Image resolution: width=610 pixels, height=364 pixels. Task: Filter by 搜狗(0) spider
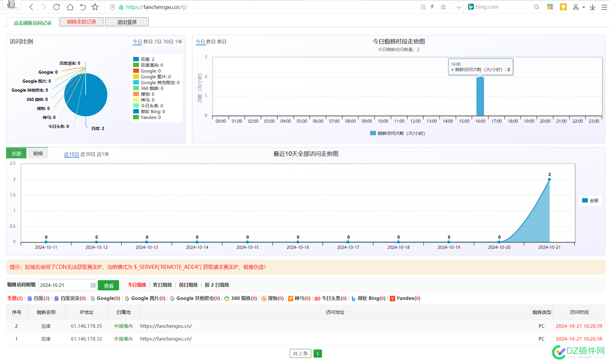(272, 298)
